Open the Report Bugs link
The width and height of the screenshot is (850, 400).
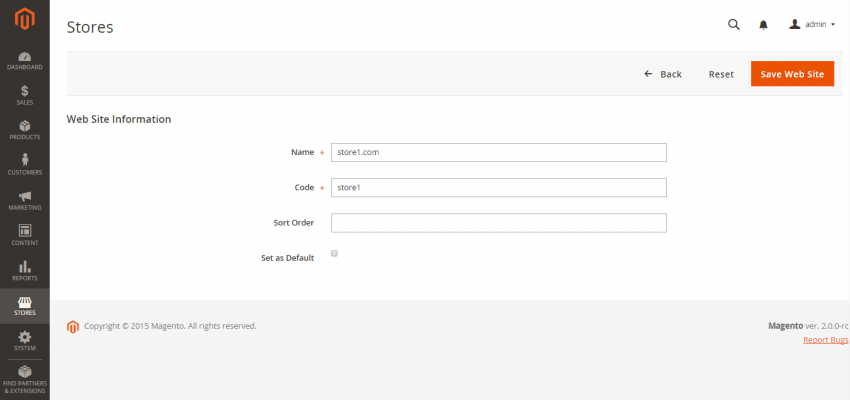[x=826, y=340]
